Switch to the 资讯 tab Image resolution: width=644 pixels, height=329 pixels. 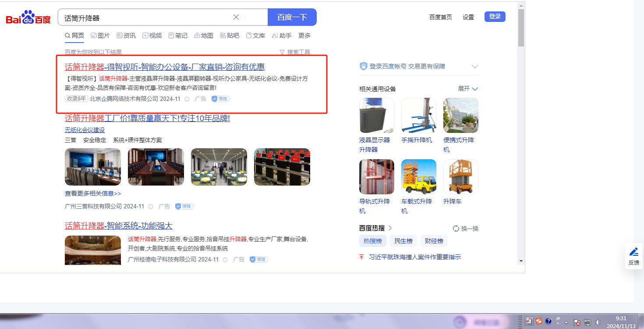click(126, 36)
